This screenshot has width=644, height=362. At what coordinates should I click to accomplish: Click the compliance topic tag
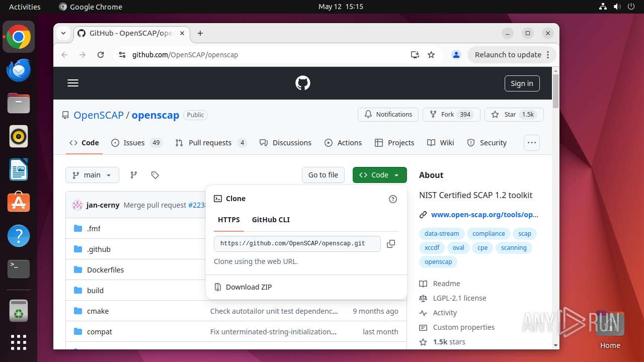[489, 234]
